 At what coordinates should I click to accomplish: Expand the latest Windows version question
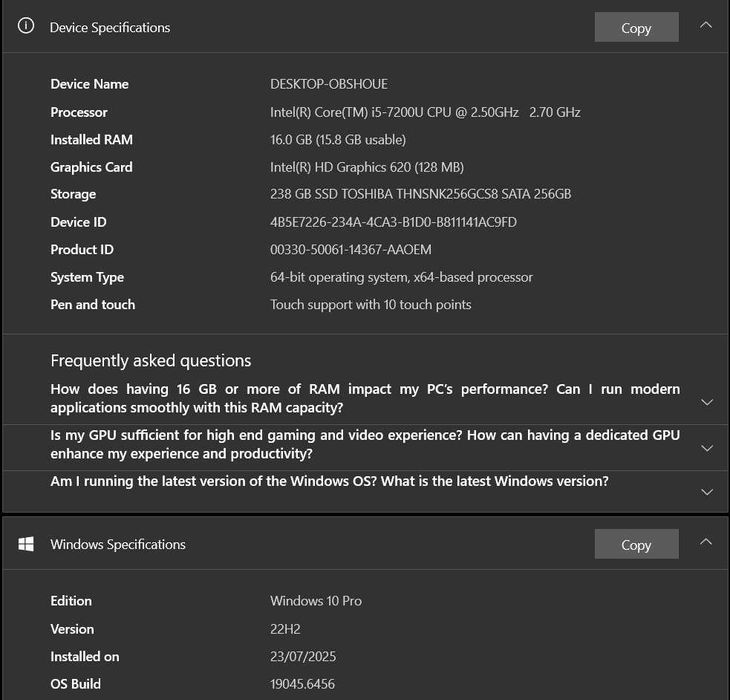pos(707,492)
